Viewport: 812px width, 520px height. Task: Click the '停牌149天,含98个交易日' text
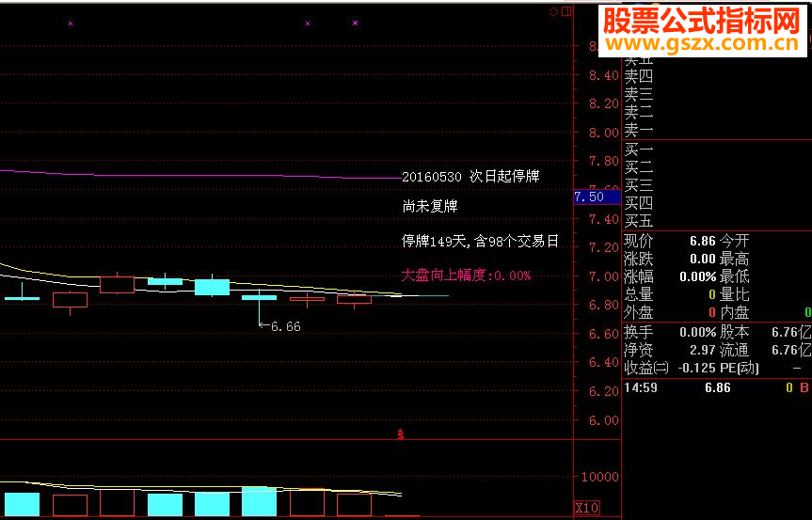(x=481, y=241)
